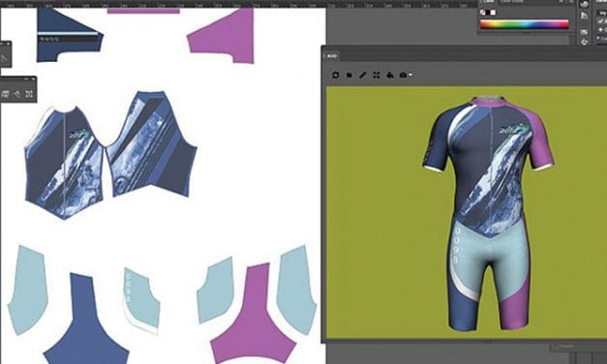Click the camera snapshot icon in 3D preview
The height and width of the screenshot is (364, 607).
403,75
